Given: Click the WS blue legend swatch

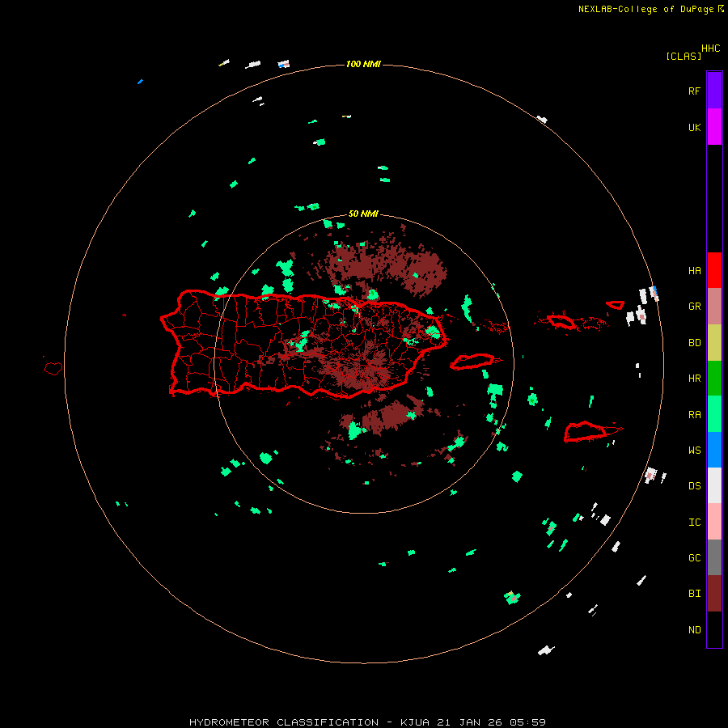Looking at the screenshot, I should click(714, 450).
